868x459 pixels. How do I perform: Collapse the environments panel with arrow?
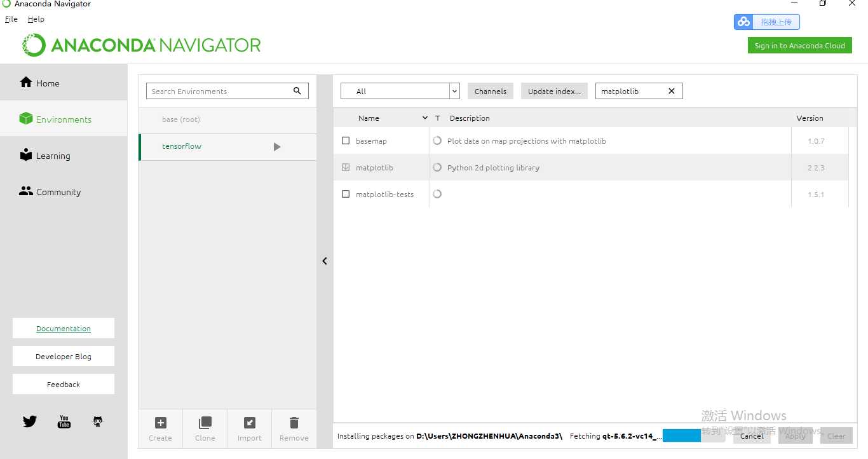pos(325,261)
